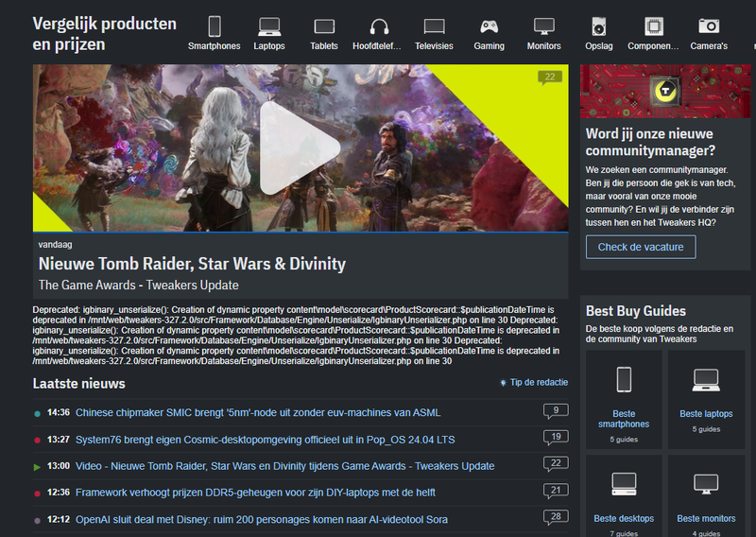Click the red dot beside the 12:36 news item
This screenshot has height=537, width=756.
[37, 494]
